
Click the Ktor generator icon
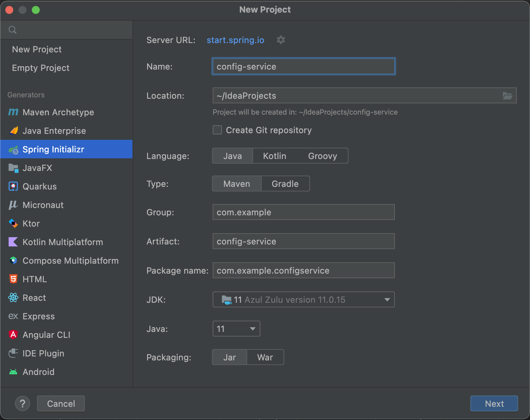(x=13, y=224)
